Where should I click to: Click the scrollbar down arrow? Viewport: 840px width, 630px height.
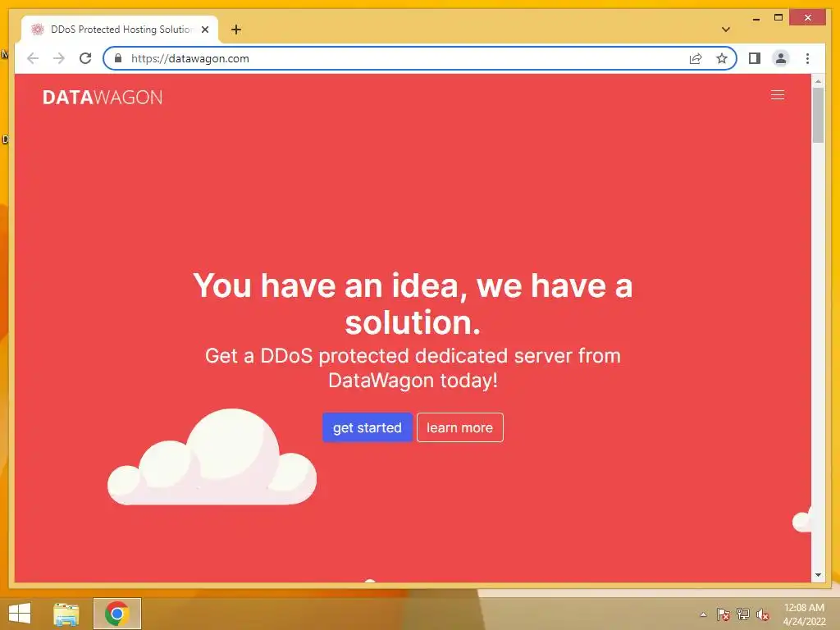(818, 575)
